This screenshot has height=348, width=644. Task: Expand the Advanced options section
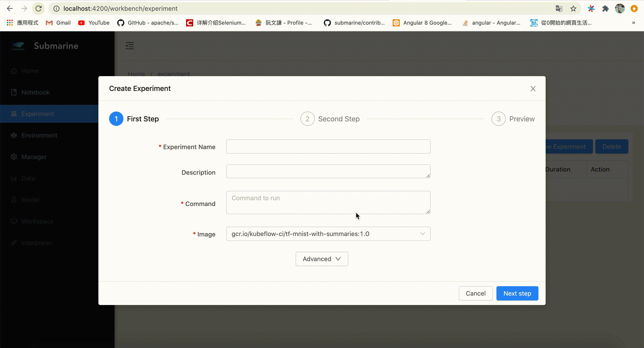click(322, 259)
